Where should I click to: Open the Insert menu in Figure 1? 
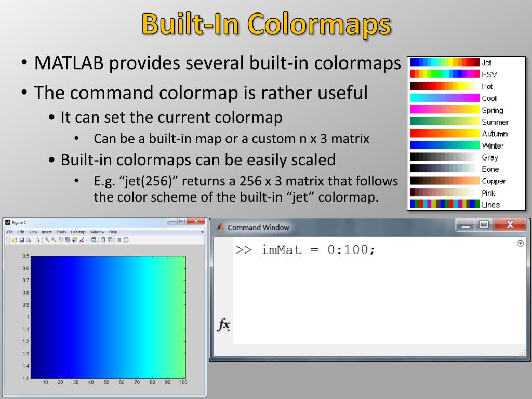point(46,232)
